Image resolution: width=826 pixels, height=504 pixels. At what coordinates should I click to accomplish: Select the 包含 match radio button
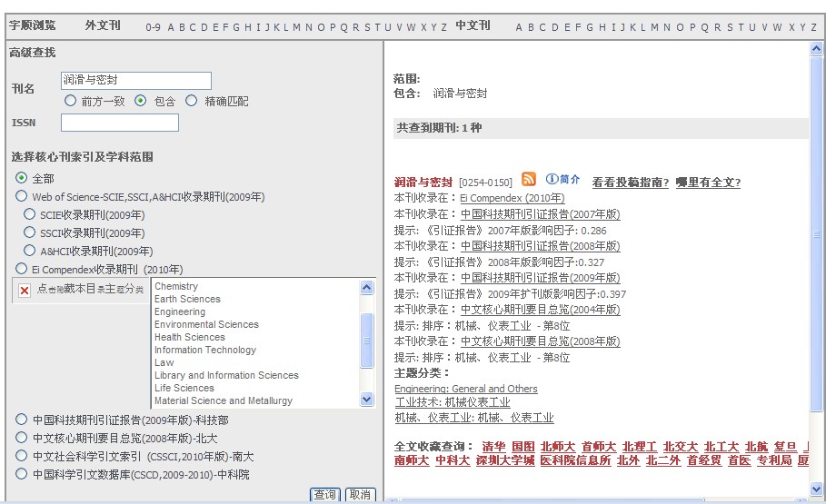[140, 100]
